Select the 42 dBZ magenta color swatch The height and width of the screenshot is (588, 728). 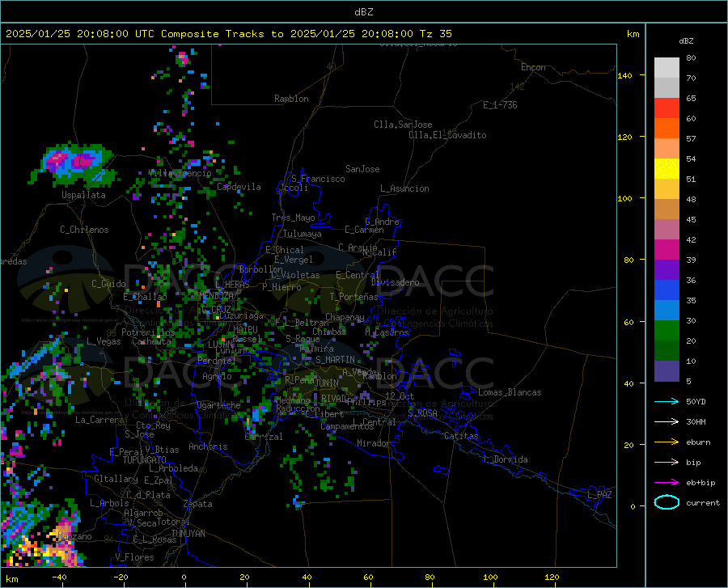(667, 249)
